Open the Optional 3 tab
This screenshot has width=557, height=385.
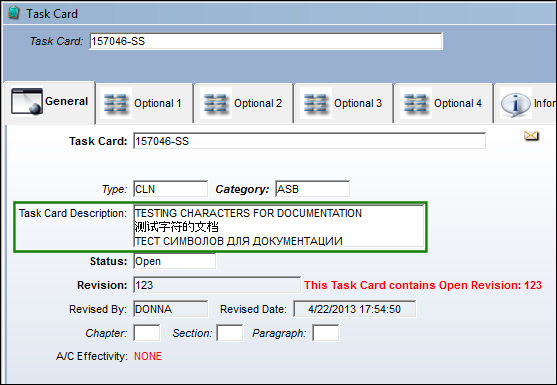344,103
